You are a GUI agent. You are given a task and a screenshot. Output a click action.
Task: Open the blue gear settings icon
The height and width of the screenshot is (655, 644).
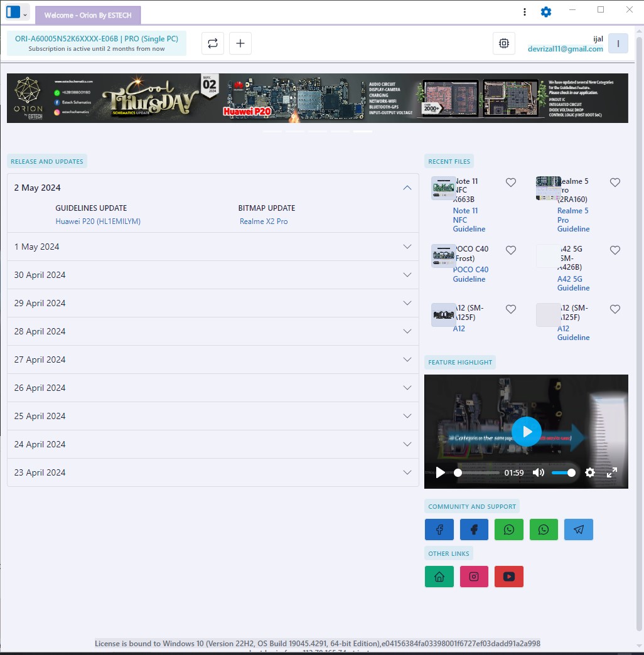[546, 12]
